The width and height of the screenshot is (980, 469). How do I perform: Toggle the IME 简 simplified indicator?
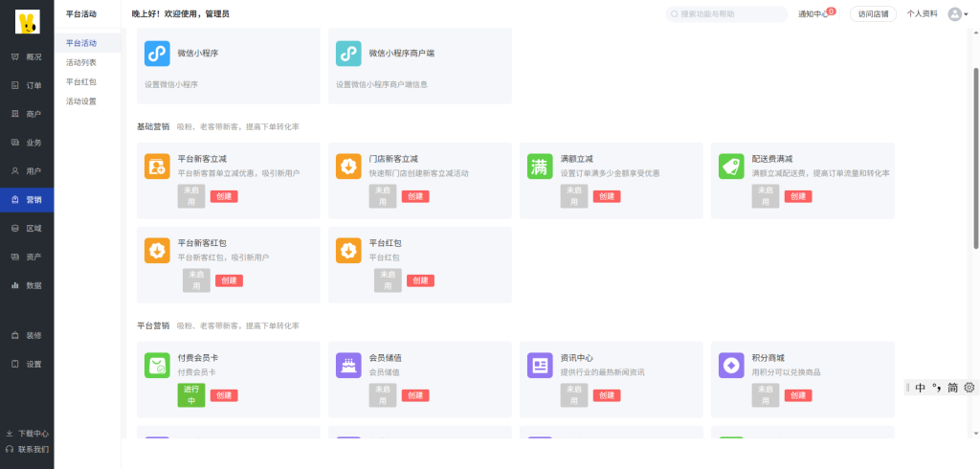point(952,388)
